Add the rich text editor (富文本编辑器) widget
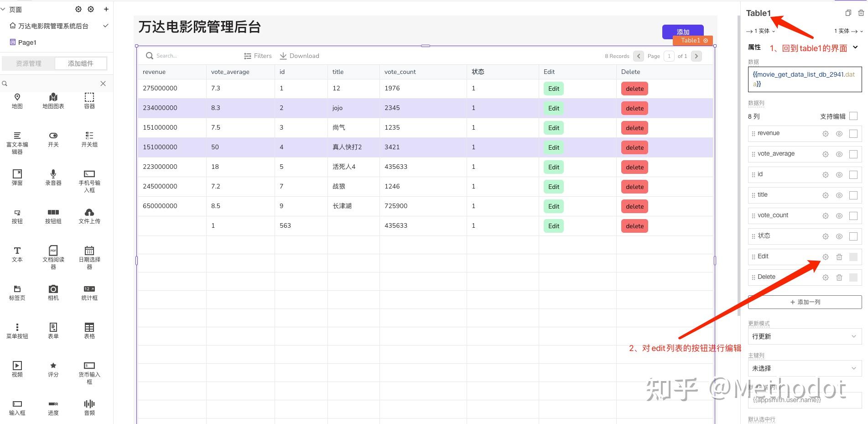The height and width of the screenshot is (424, 868). point(17,143)
